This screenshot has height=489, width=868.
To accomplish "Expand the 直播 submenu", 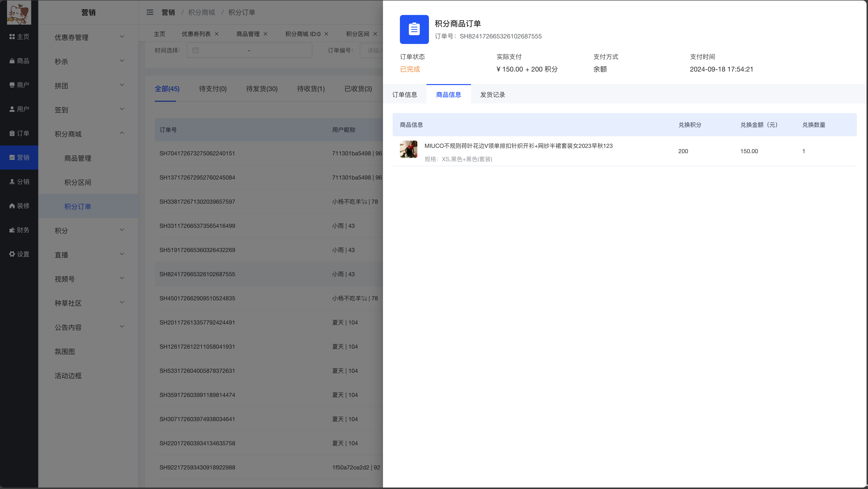I will point(89,255).
